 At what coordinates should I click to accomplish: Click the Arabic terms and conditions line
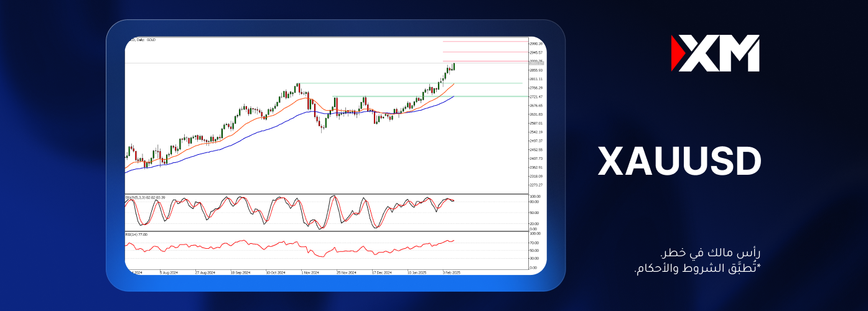pos(698,269)
